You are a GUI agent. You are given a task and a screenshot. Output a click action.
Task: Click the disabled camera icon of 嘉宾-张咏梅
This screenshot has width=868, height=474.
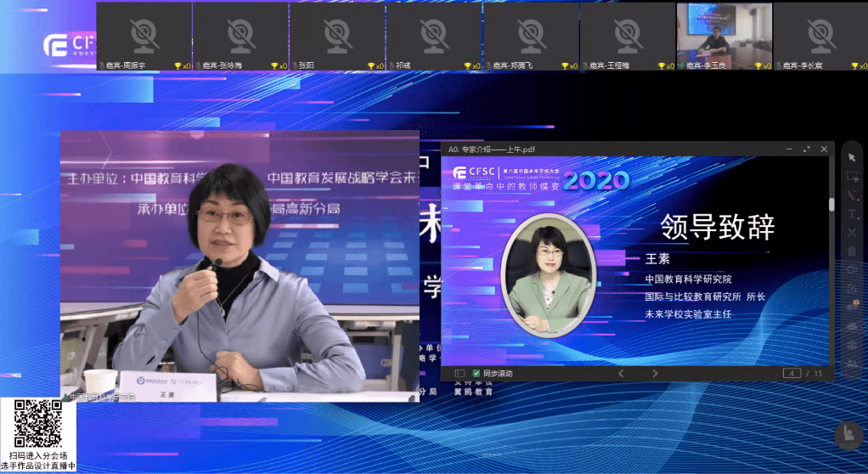click(x=241, y=36)
